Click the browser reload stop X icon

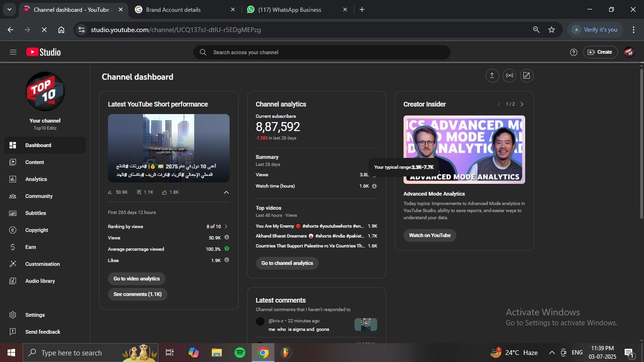[x=44, y=30]
